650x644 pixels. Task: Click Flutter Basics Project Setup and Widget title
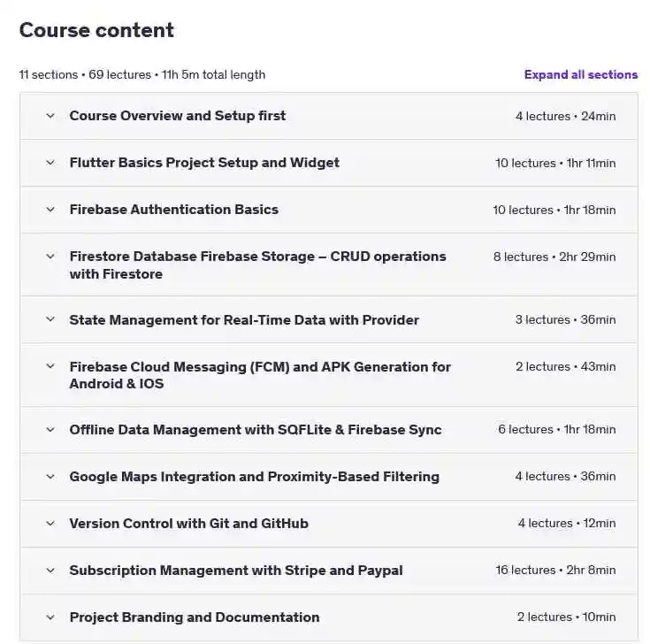click(204, 163)
